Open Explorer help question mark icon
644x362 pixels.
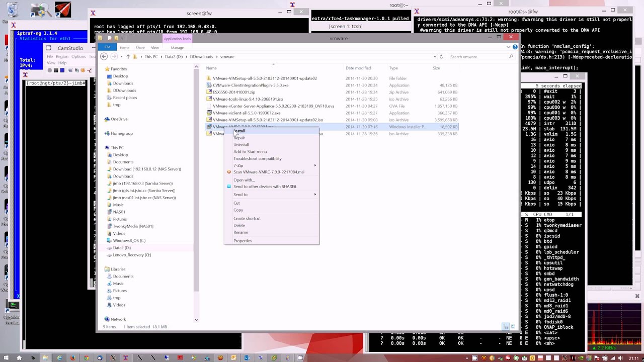pos(515,47)
